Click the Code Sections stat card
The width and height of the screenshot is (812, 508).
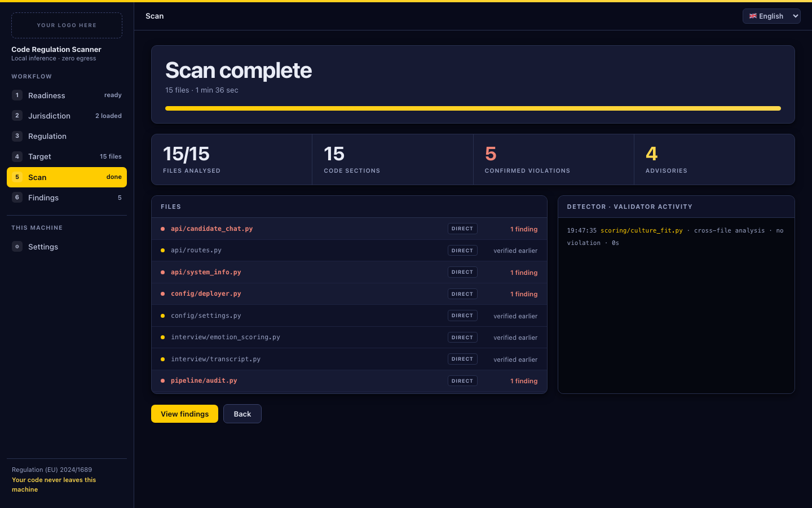click(x=392, y=159)
